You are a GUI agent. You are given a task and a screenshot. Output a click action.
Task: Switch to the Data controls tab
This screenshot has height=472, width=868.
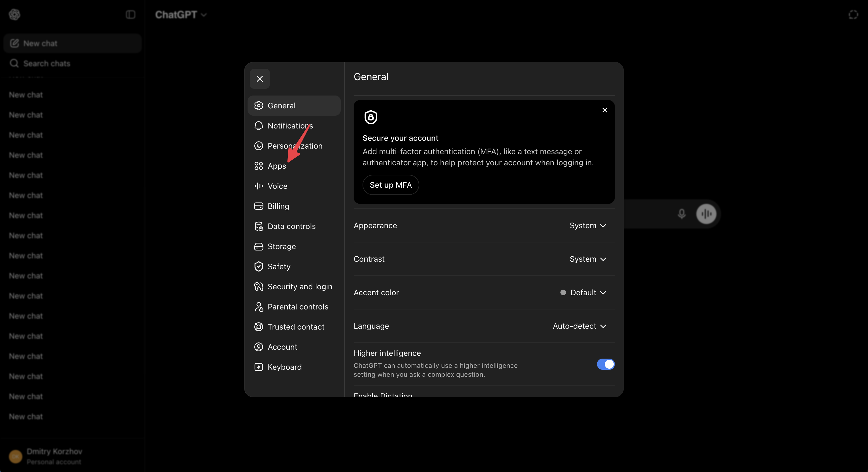point(294,226)
